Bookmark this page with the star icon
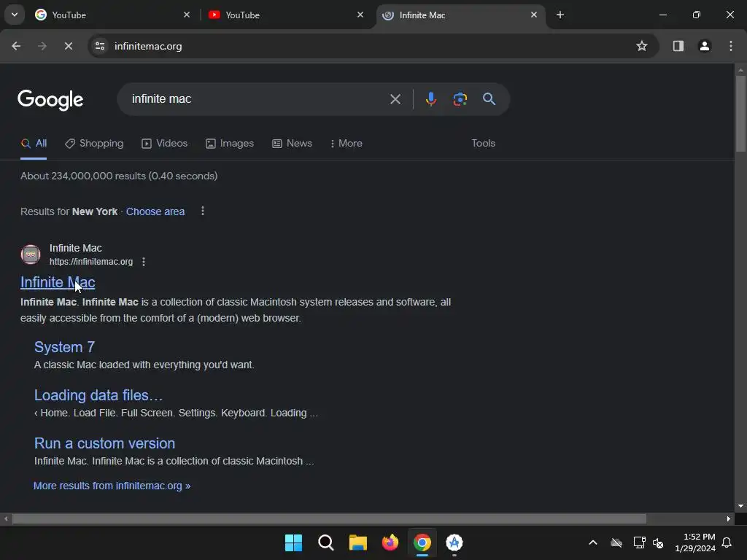 [642, 46]
